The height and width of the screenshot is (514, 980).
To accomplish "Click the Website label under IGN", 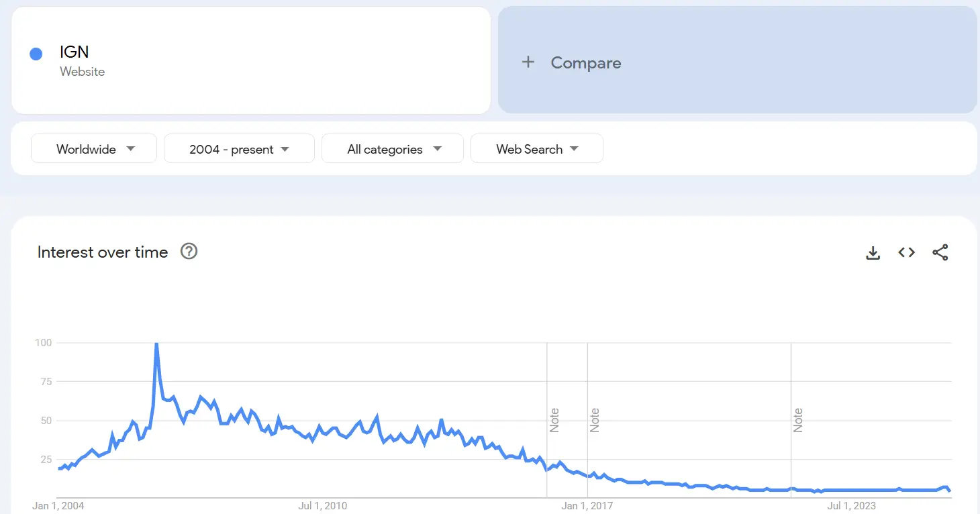I will (x=83, y=72).
